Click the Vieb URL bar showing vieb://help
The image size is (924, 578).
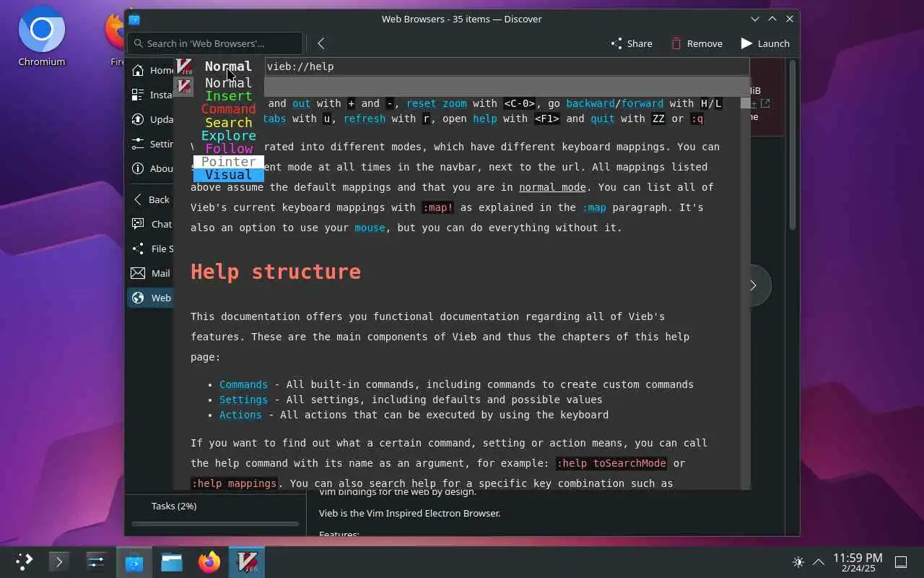coord(507,66)
